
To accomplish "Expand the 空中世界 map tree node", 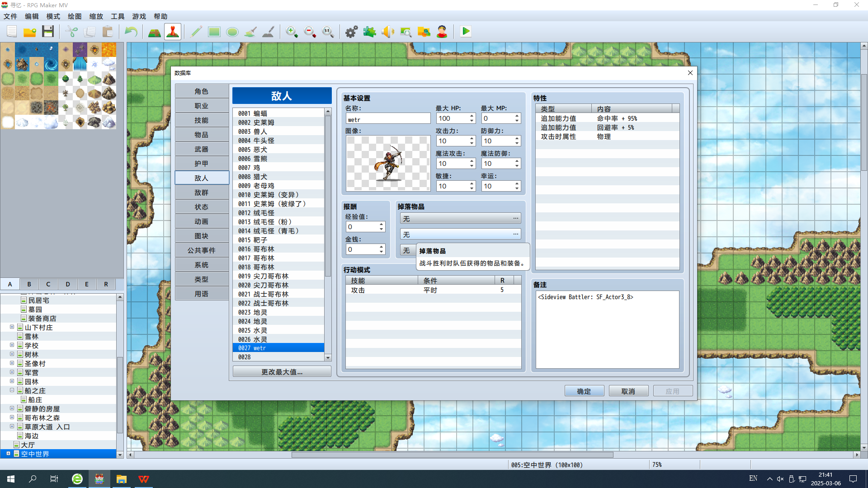I will pos(6,454).
